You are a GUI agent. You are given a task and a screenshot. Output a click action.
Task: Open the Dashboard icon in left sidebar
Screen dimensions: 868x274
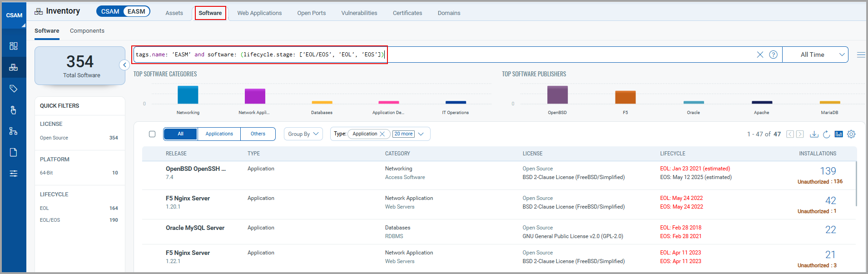pyautogui.click(x=14, y=46)
